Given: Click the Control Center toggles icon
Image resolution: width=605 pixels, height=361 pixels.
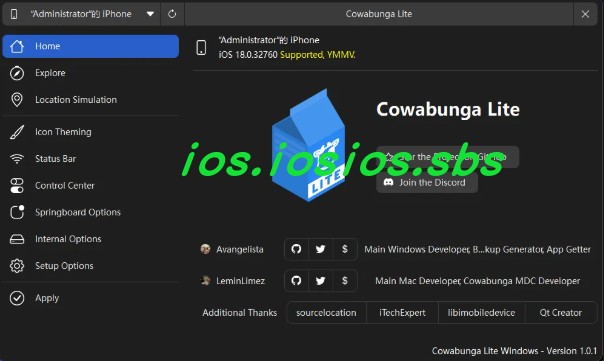Looking at the screenshot, I should [17, 186].
